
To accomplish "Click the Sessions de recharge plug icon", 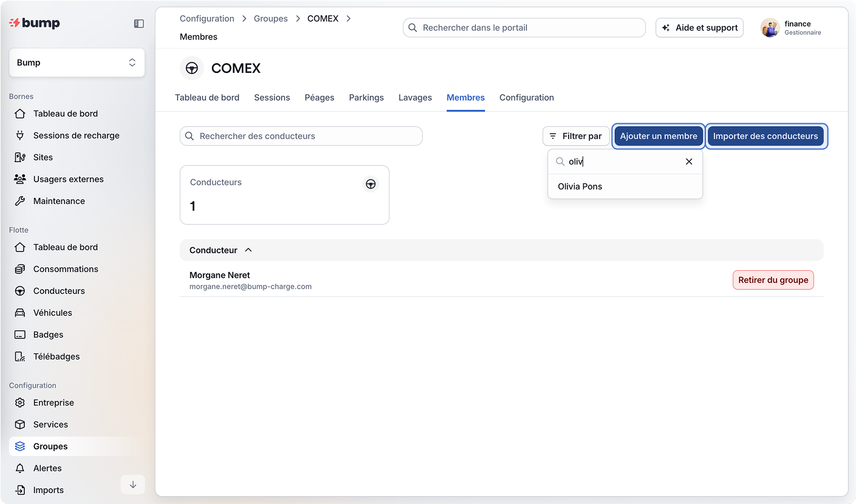I will [20, 135].
